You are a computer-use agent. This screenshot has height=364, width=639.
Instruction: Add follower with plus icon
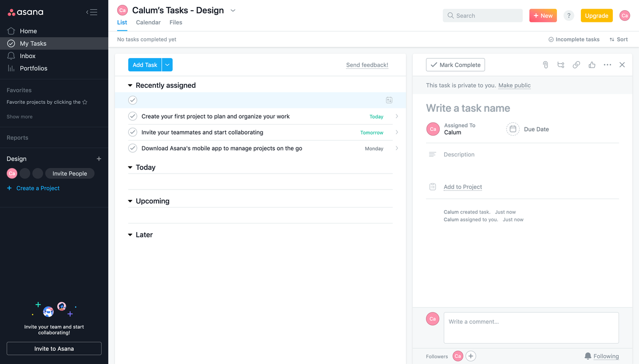click(x=471, y=356)
